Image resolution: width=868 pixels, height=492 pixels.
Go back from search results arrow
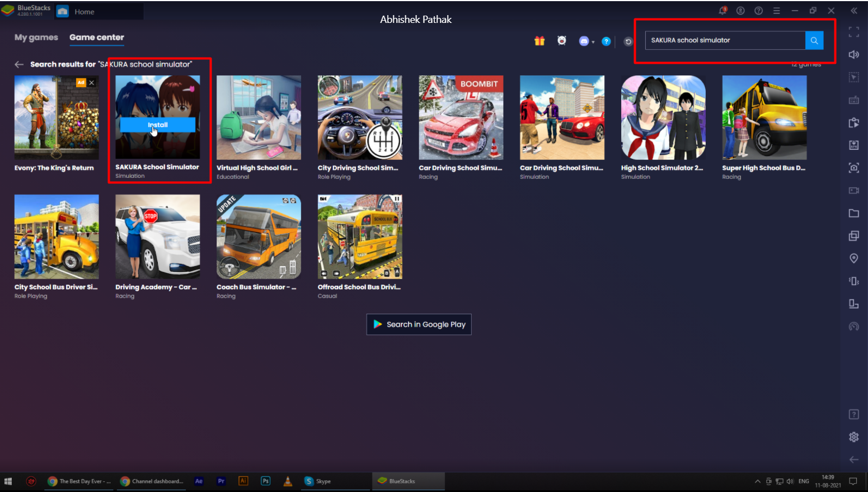[19, 64]
